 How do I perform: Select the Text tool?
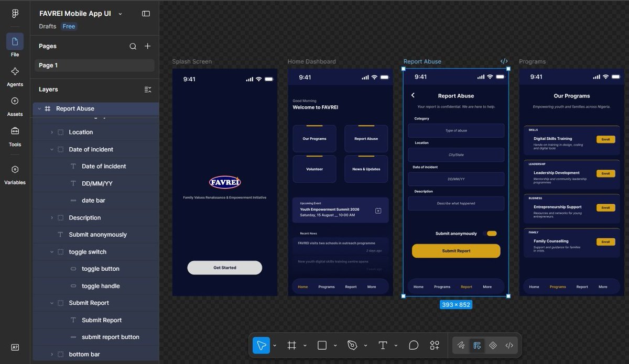[383, 345]
